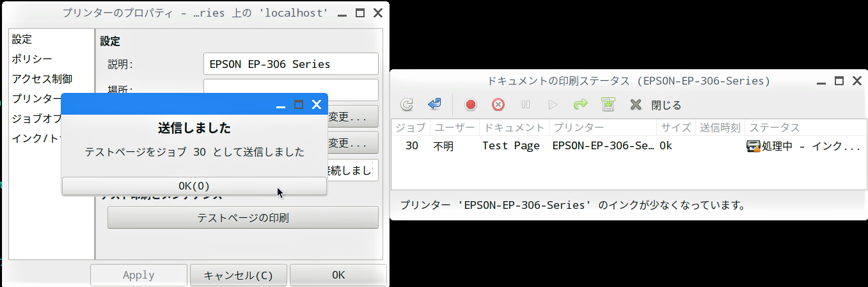This screenshot has height=287, width=868.
Task: Click テストページの印刷 button
Action: (243, 218)
